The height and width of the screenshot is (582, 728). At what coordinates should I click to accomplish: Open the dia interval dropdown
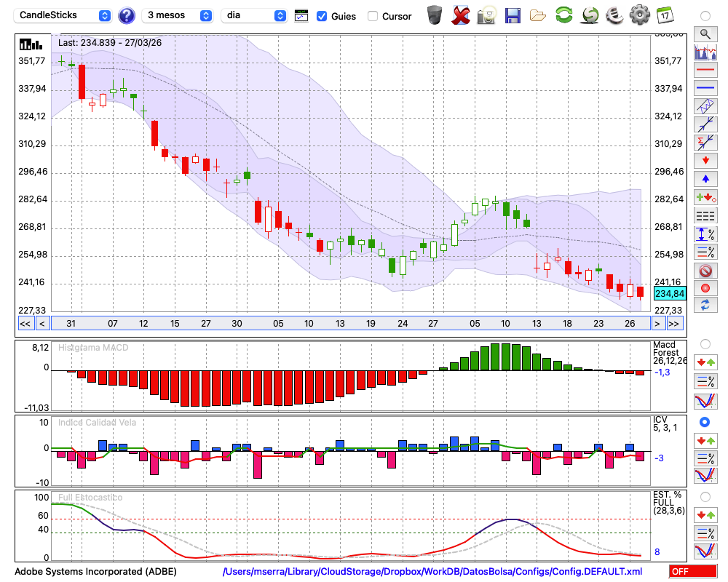click(x=254, y=15)
